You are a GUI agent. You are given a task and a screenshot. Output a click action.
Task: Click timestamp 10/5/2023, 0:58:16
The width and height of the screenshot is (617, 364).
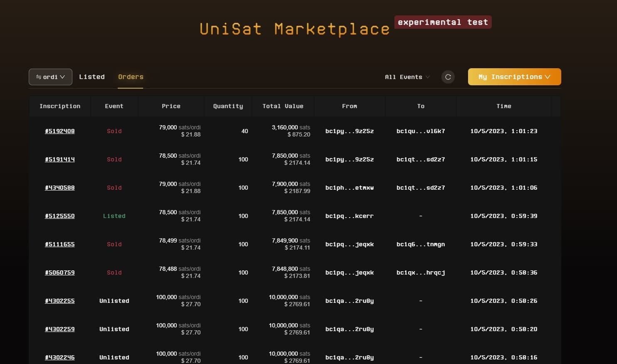pos(504,357)
